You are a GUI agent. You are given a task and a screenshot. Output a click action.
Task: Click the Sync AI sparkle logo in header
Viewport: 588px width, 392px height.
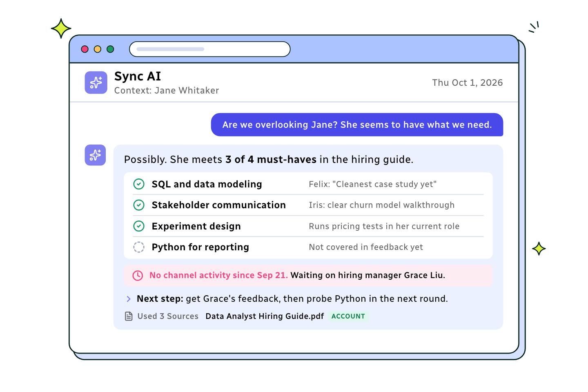click(x=96, y=82)
